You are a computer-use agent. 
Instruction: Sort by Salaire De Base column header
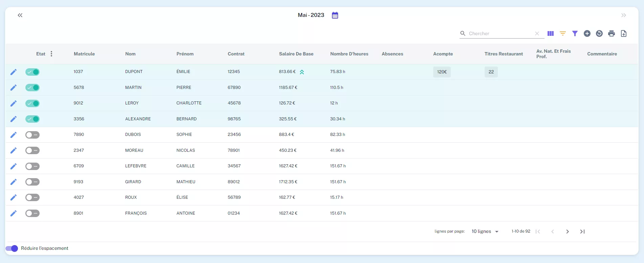[x=296, y=54]
